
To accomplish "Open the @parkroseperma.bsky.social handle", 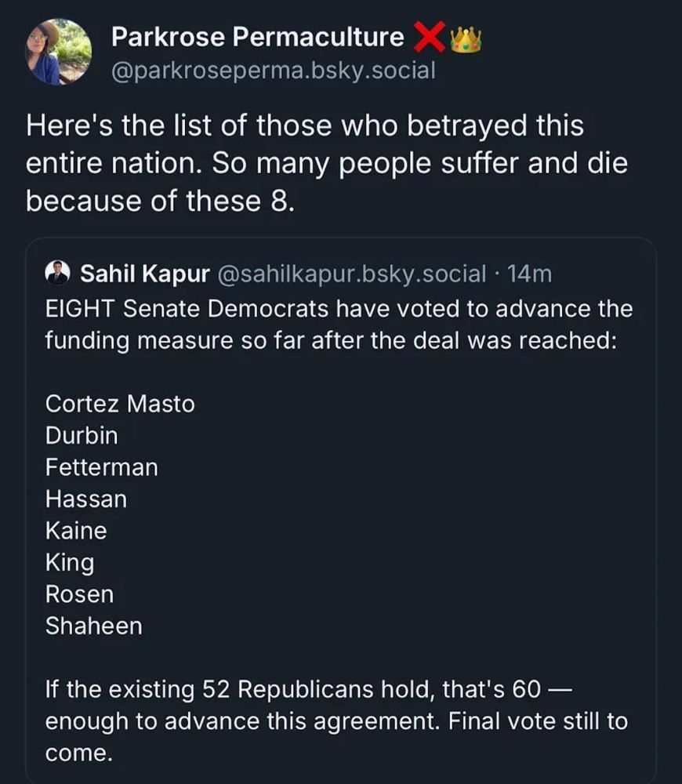I will (x=273, y=70).
